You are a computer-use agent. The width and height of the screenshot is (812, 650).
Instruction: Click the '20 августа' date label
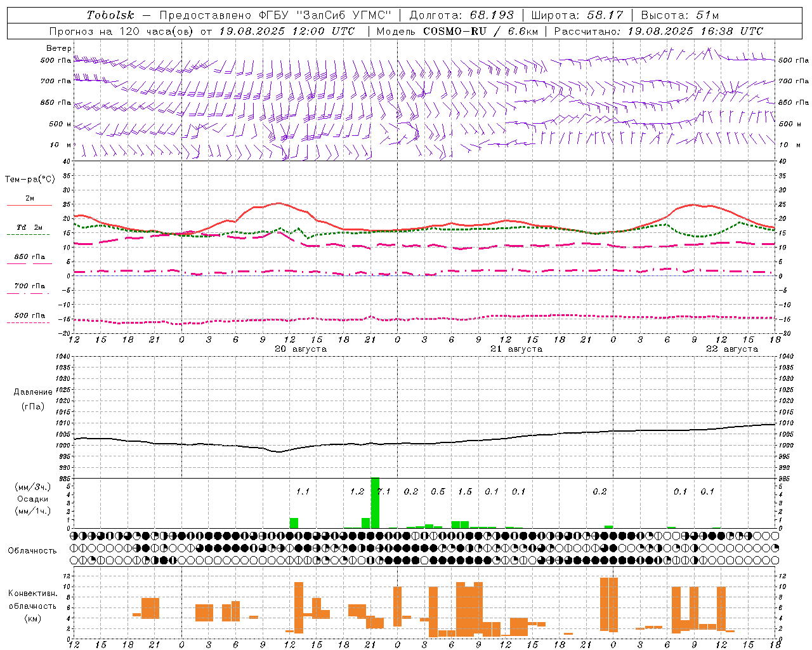(x=301, y=349)
